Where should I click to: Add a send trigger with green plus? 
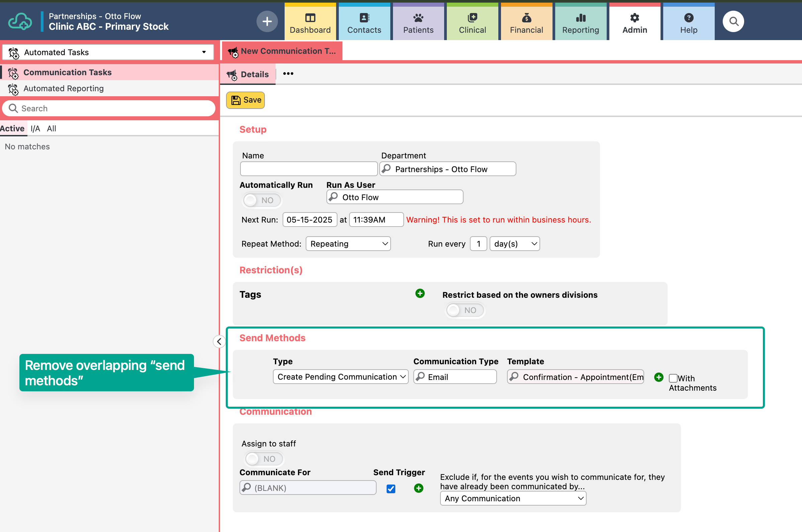click(419, 488)
